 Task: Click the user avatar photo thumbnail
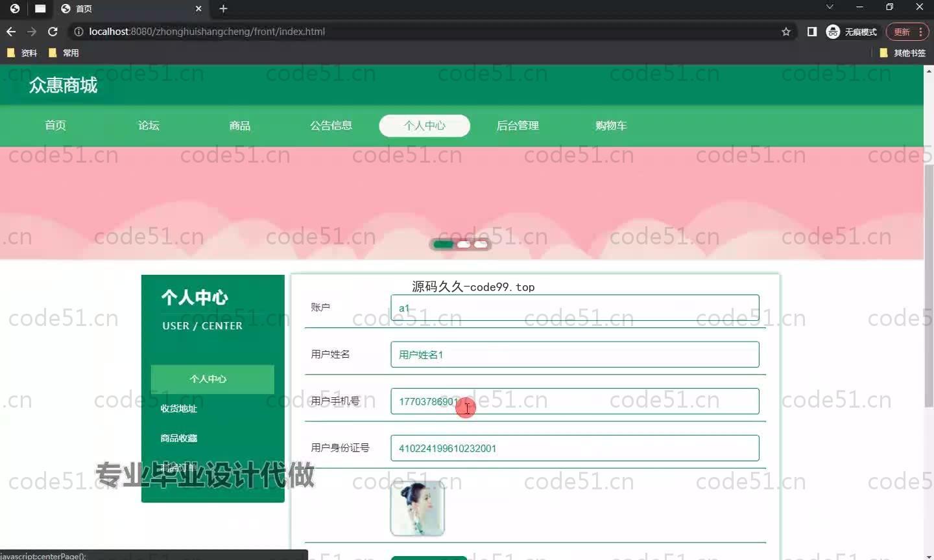click(418, 509)
